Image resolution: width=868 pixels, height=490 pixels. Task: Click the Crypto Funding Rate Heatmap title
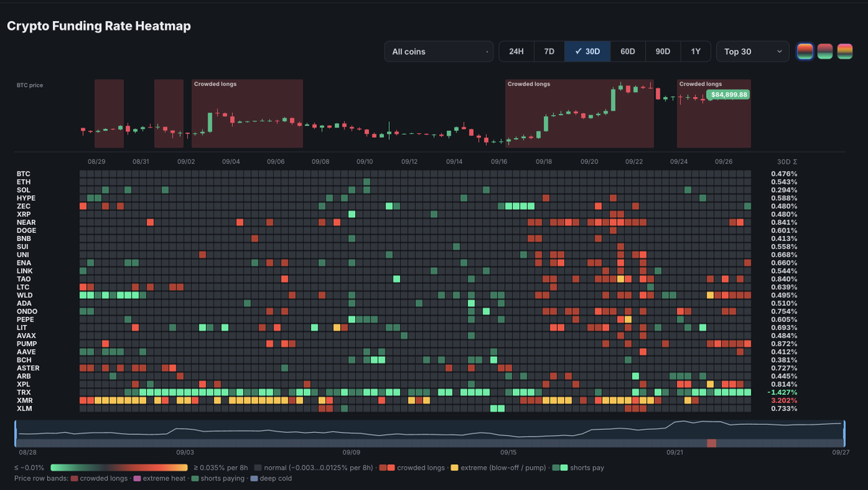pyautogui.click(x=98, y=25)
